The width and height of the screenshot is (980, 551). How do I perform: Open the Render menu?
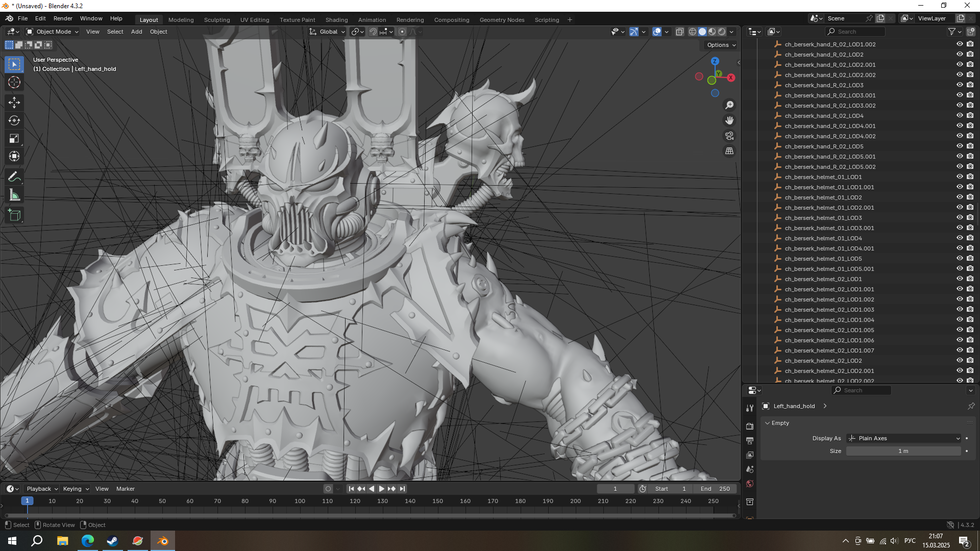[63, 18]
